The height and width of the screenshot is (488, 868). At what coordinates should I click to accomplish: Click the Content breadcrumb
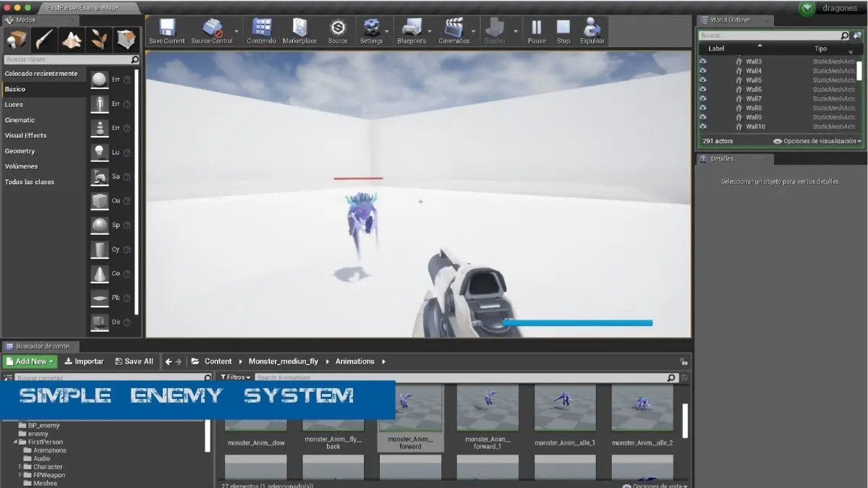click(218, 361)
